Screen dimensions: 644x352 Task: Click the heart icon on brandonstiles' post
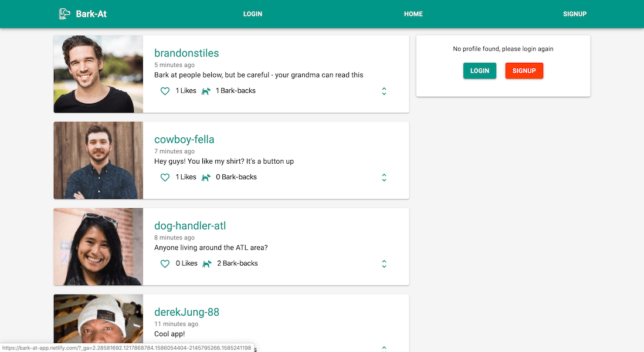coord(165,91)
